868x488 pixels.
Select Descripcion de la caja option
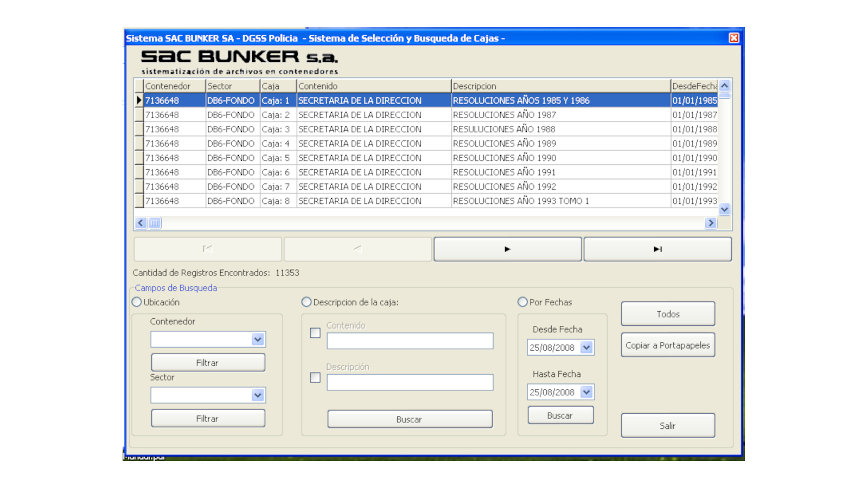pos(307,302)
